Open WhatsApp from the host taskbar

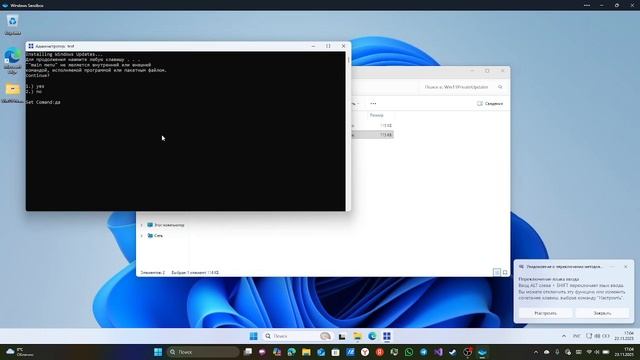pyautogui.click(x=409, y=352)
